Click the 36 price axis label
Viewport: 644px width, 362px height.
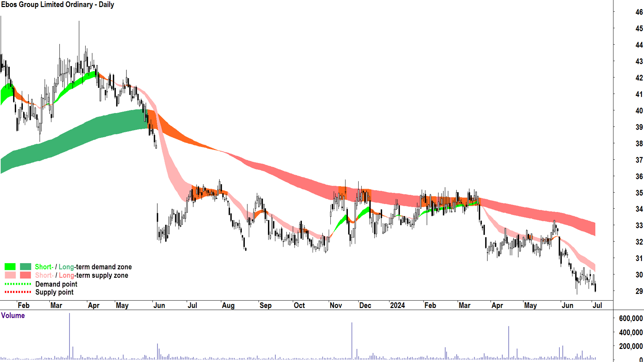click(x=639, y=176)
